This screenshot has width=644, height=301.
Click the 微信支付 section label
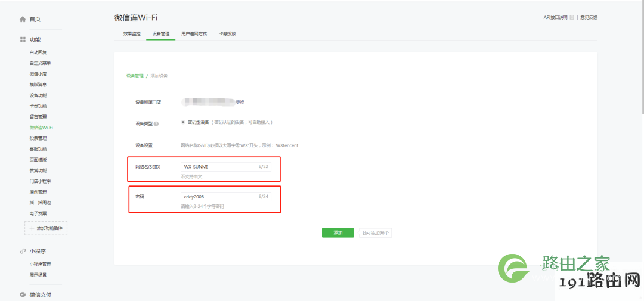point(41,294)
